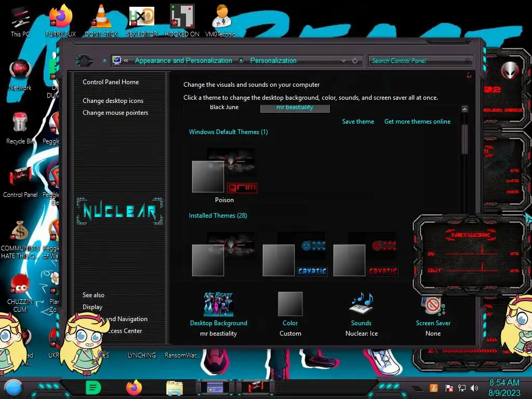This screenshot has height=399, width=532.
Task: Select the Poison theme thumbnail
Action: click(x=224, y=176)
